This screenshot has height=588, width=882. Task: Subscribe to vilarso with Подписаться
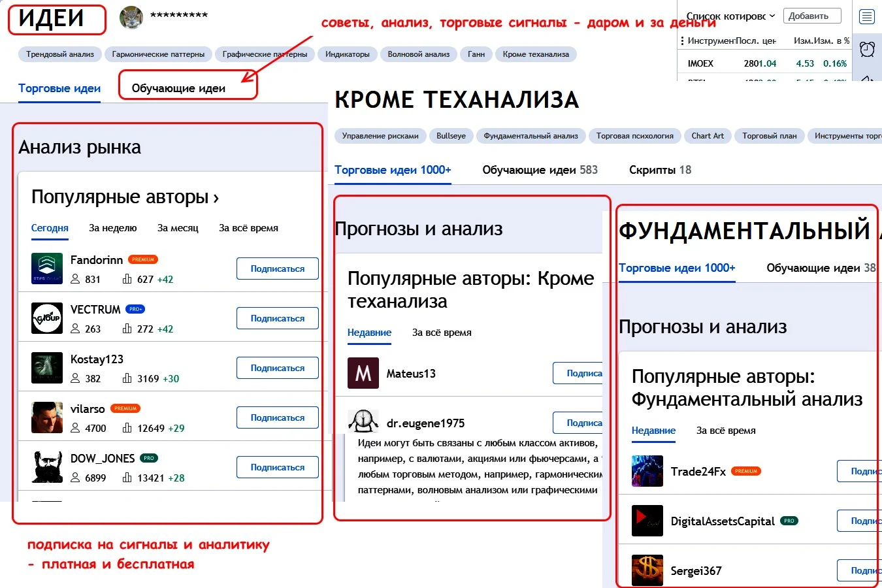click(x=278, y=417)
